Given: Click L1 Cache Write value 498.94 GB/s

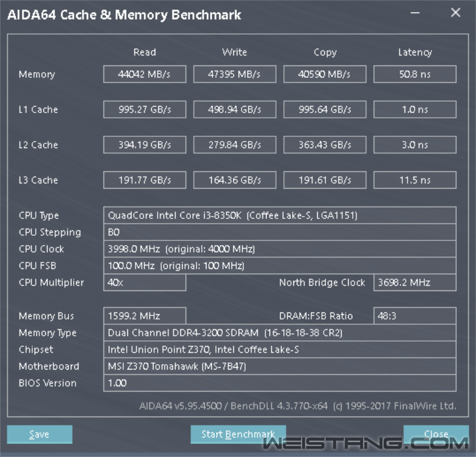Looking at the screenshot, I should point(234,109).
